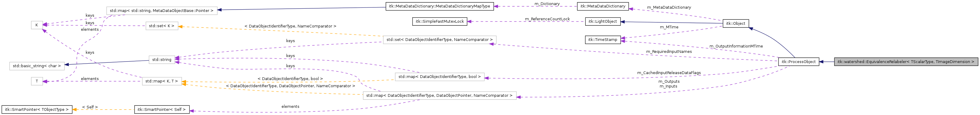This screenshot has height=115, width=980.
Task: Click the m_Outputs label
Action: pyautogui.click(x=669, y=82)
